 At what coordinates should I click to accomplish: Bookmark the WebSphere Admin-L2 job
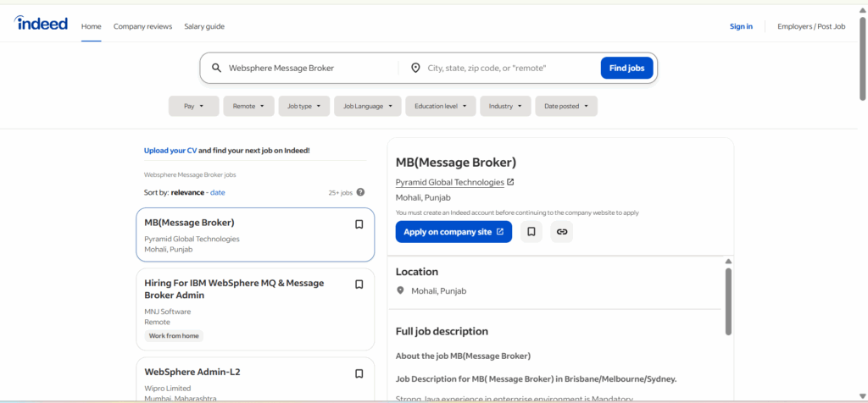(x=359, y=373)
